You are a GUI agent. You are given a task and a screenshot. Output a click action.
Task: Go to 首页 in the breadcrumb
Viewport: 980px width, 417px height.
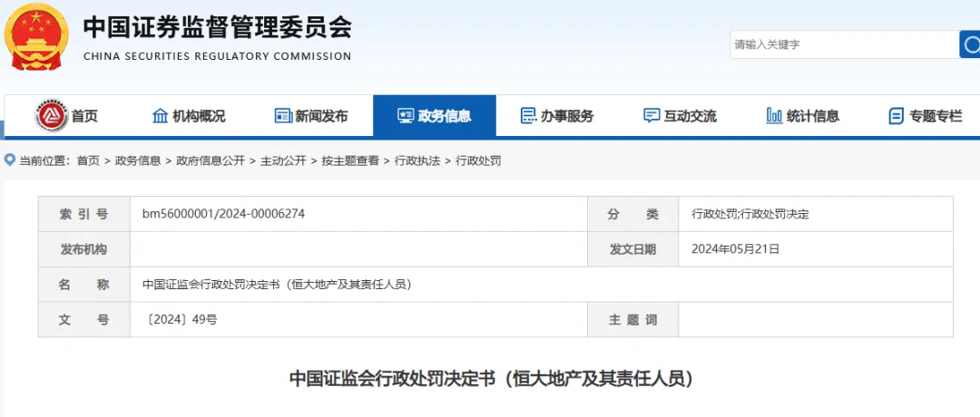click(88, 161)
